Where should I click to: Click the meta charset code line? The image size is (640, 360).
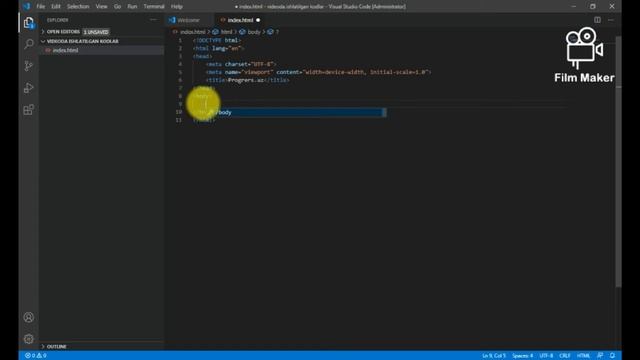(x=241, y=64)
